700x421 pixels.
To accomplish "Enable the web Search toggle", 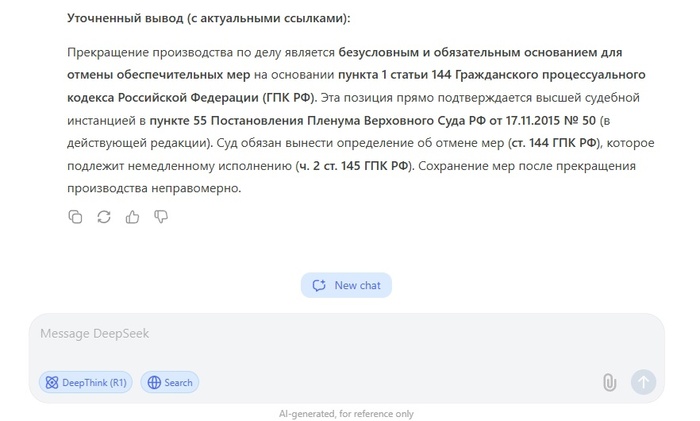I will coord(169,382).
